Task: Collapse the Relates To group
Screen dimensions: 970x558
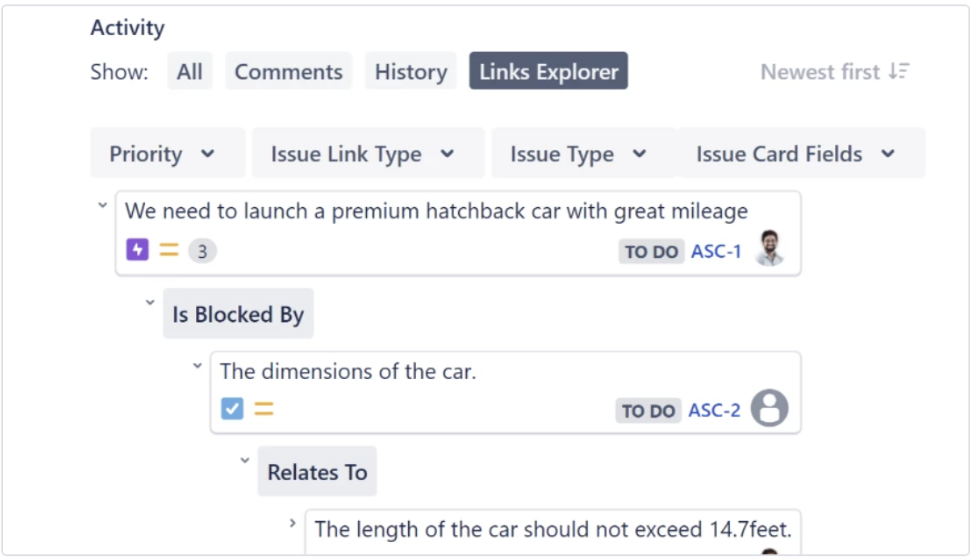Action: [x=245, y=460]
